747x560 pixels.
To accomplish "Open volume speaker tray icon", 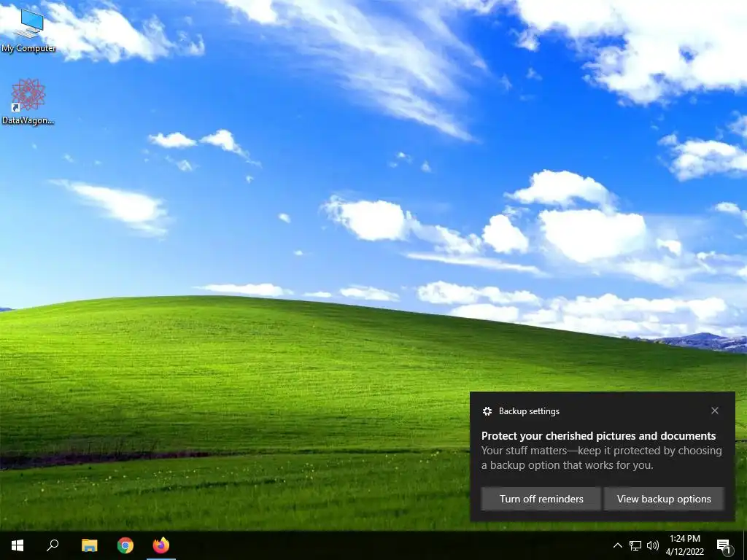I will click(653, 545).
